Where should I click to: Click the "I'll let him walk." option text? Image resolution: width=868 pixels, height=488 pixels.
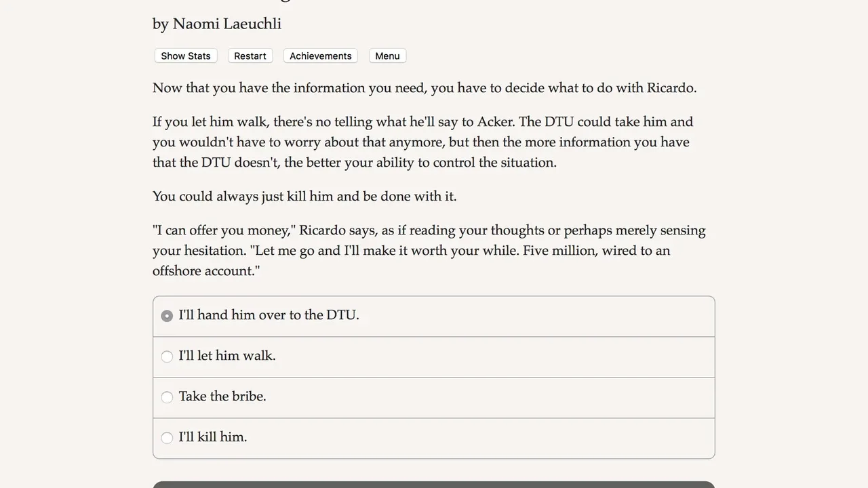tap(227, 356)
